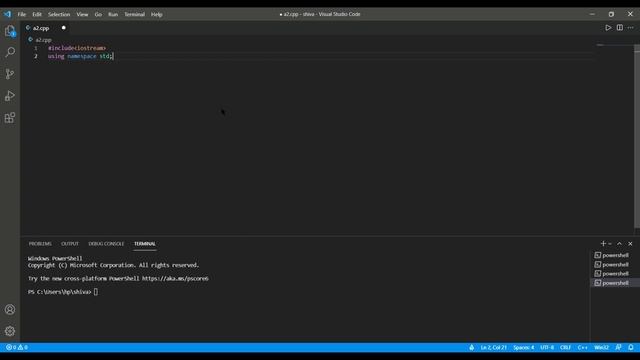Open the new terminal launch profile dropdown

click(x=610, y=244)
